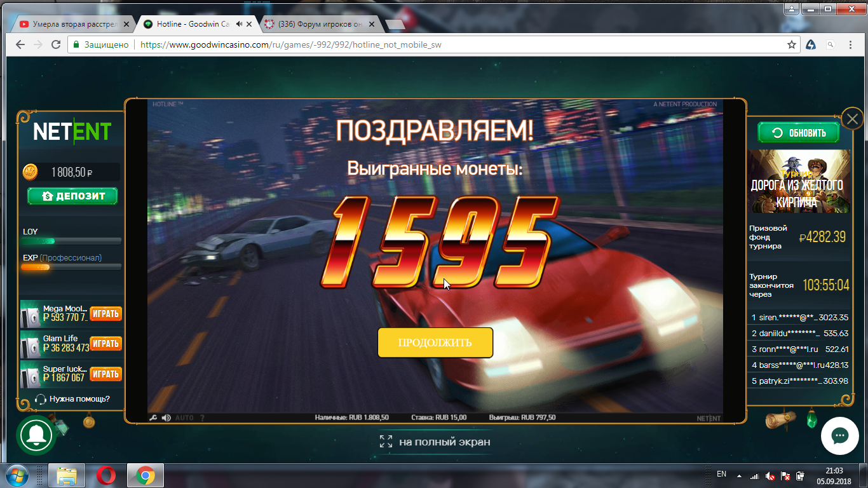The height and width of the screenshot is (488, 868).
Task: Open the live chat bubble
Action: pos(840,436)
